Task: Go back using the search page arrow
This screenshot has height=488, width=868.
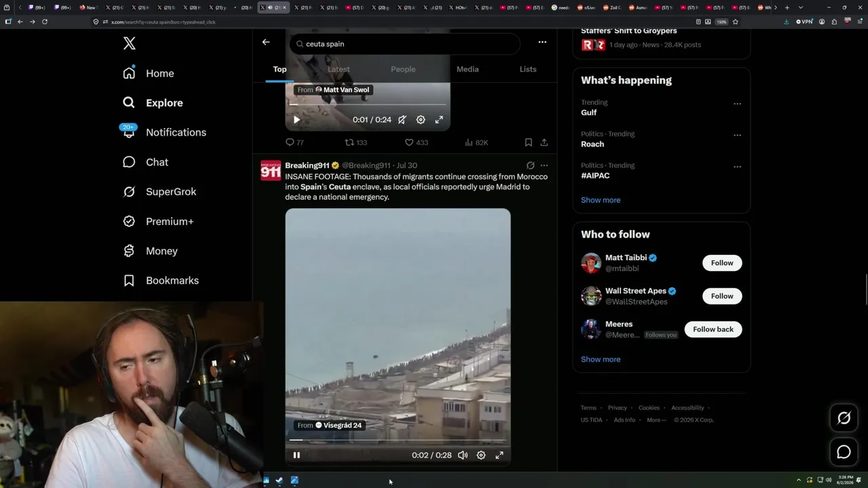Action: (x=266, y=42)
